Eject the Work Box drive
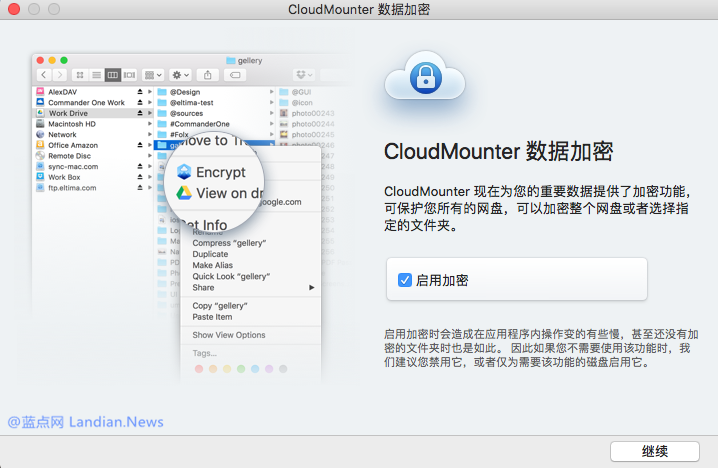Image resolution: width=718 pixels, height=468 pixels. tap(140, 177)
